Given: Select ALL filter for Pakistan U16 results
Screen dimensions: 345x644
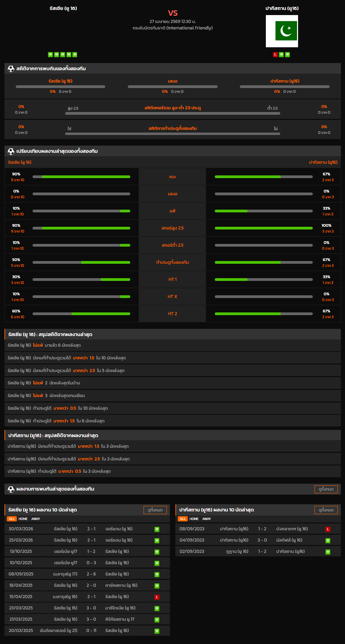Looking at the screenshot, I should coord(183,519).
